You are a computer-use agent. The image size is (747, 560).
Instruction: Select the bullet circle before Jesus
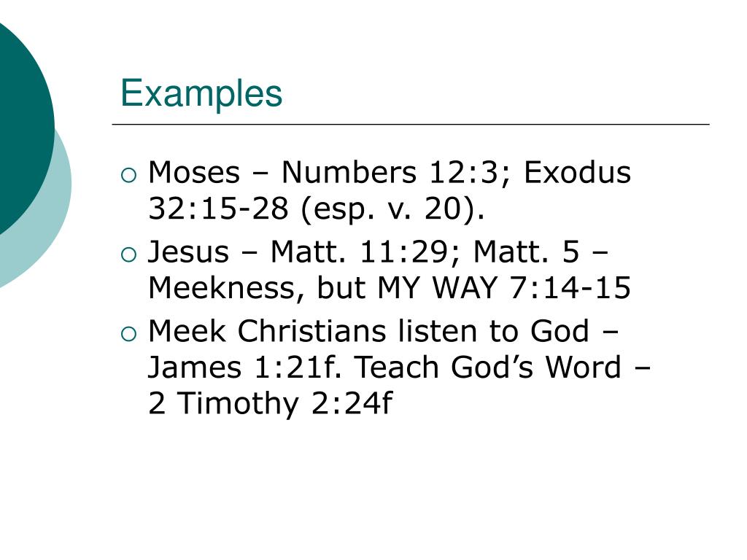point(128,255)
